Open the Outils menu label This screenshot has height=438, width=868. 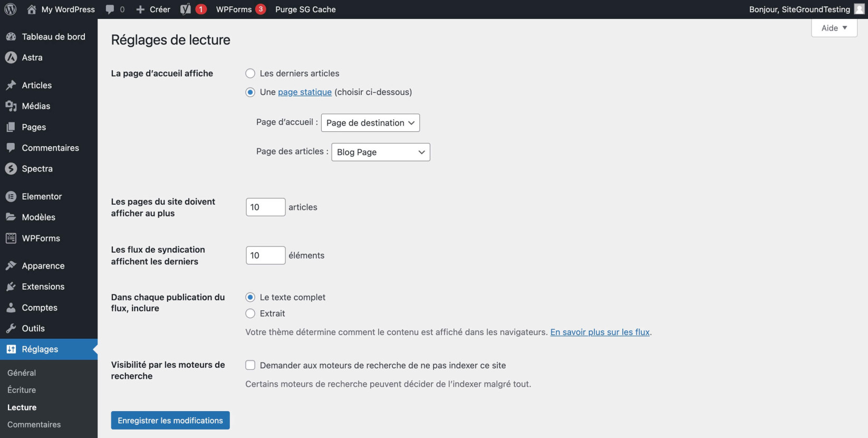[33, 328]
